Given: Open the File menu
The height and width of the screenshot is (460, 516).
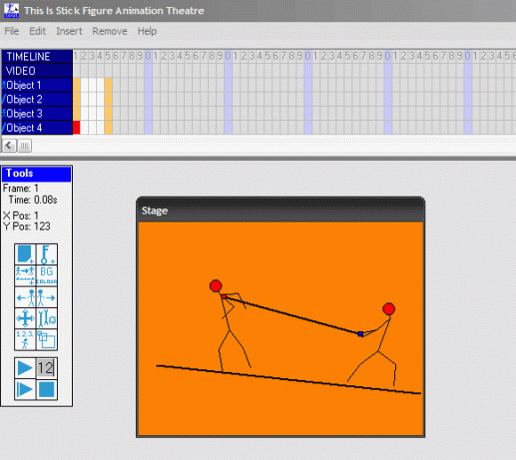Looking at the screenshot, I should pyautogui.click(x=12, y=31).
